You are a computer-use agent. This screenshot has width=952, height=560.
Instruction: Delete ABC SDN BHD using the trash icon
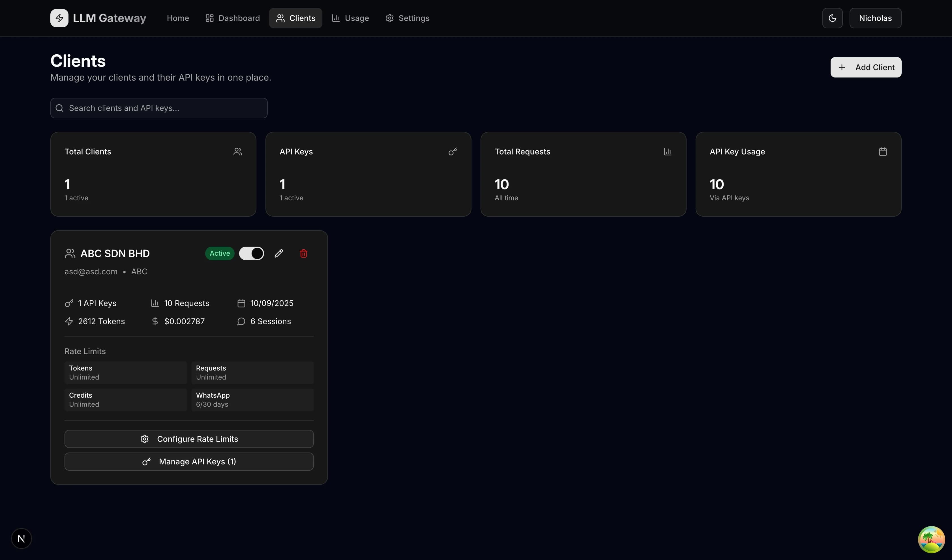point(303,253)
